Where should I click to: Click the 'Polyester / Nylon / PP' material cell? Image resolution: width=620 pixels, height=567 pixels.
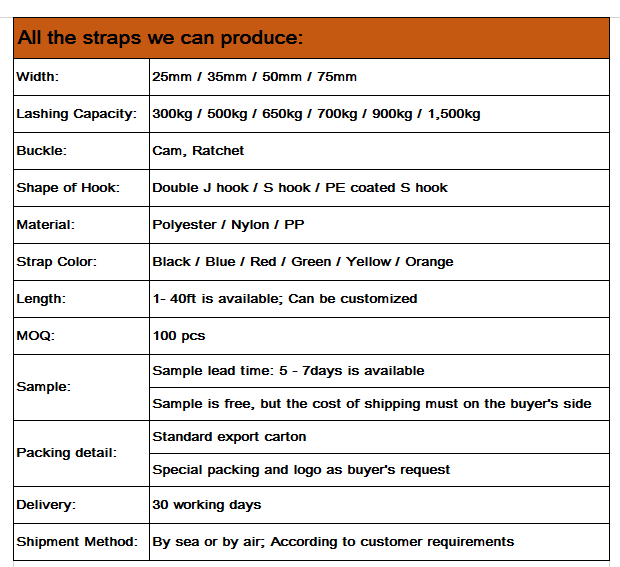click(379, 225)
